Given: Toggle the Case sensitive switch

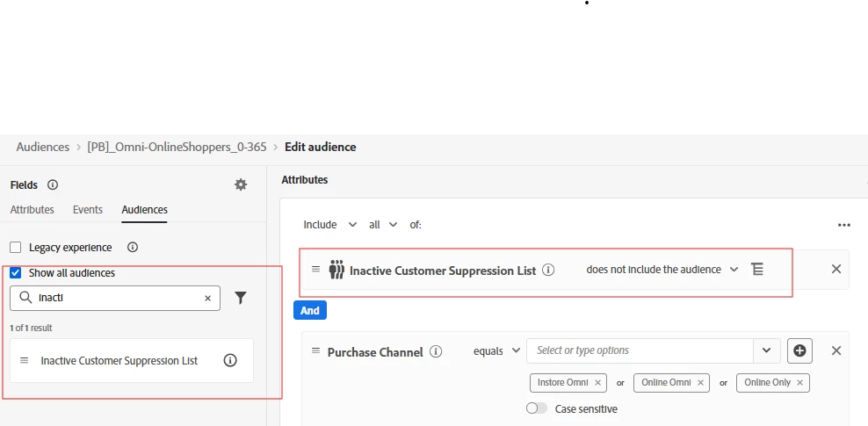Looking at the screenshot, I should 537,408.
